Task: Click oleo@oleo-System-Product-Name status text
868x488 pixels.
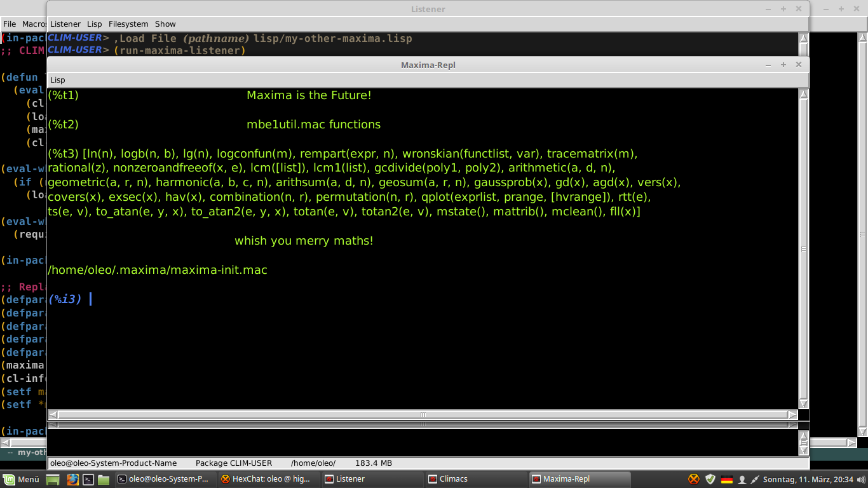Action: (x=114, y=463)
